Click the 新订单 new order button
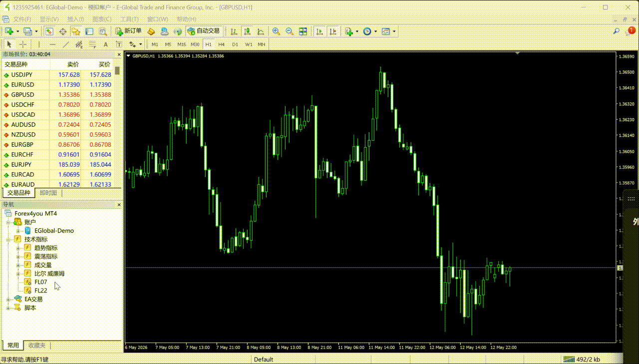Viewport: 639px width, 364px height. click(128, 31)
